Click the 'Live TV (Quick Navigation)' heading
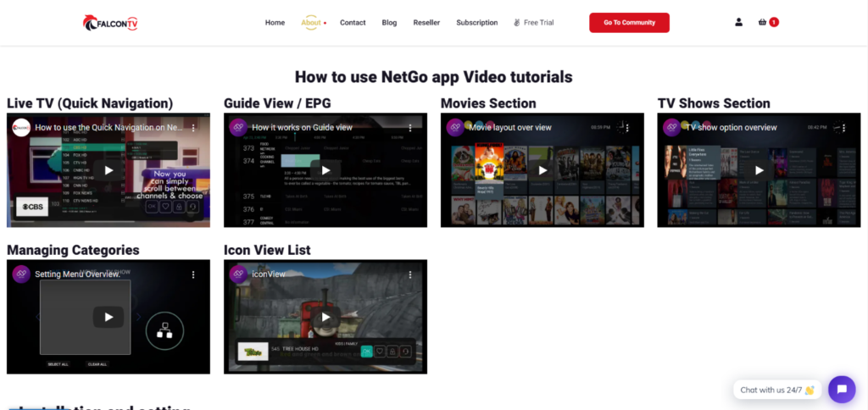 pyautogui.click(x=90, y=103)
